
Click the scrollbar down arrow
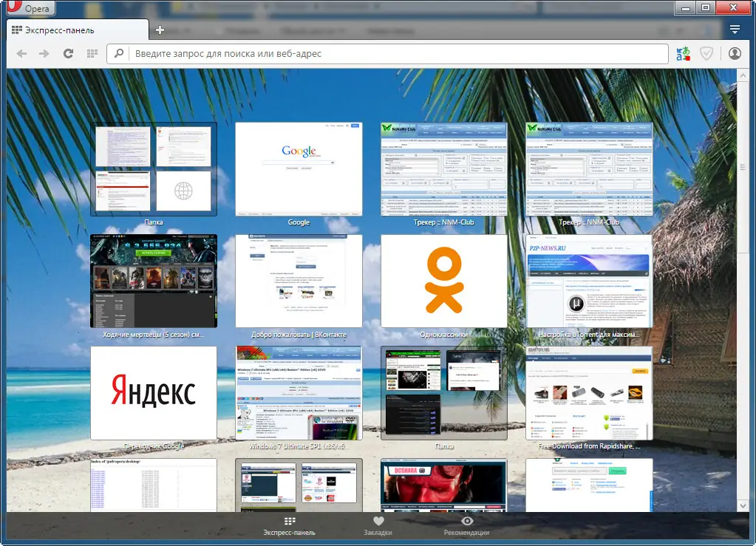pos(743,506)
